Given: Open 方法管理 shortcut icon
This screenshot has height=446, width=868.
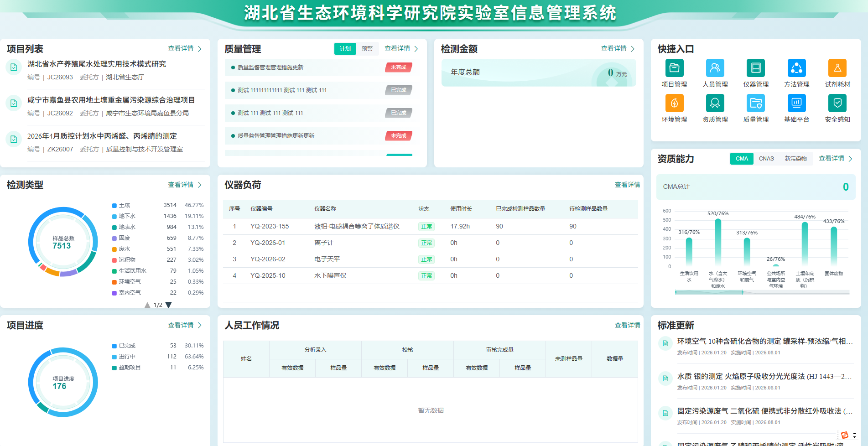Looking at the screenshot, I should 796,68.
